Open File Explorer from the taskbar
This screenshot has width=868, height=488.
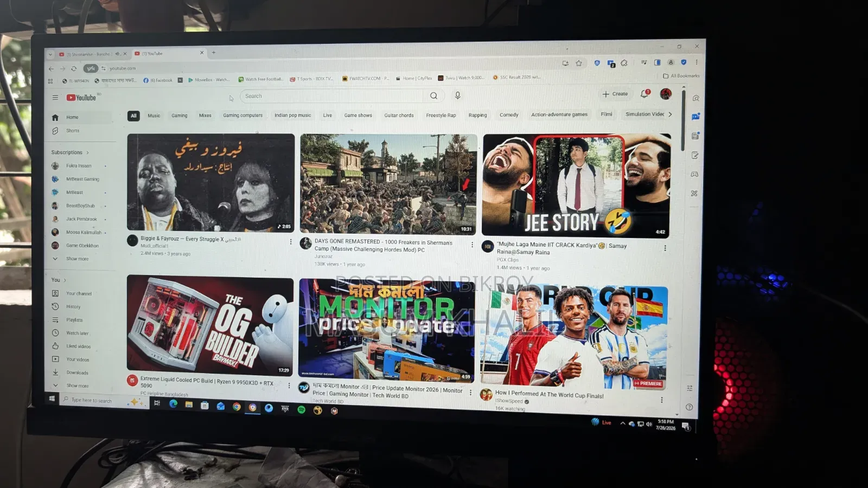pos(189,404)
